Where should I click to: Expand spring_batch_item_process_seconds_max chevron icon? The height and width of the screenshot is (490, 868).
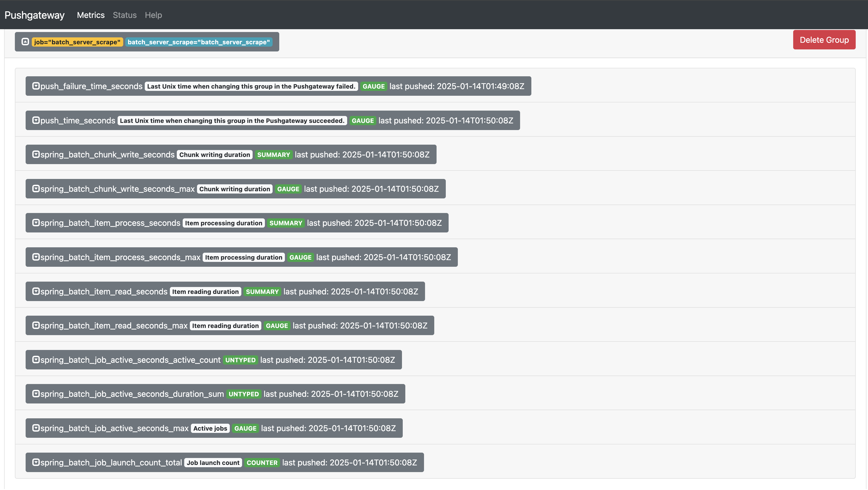[x=36, y=257]
